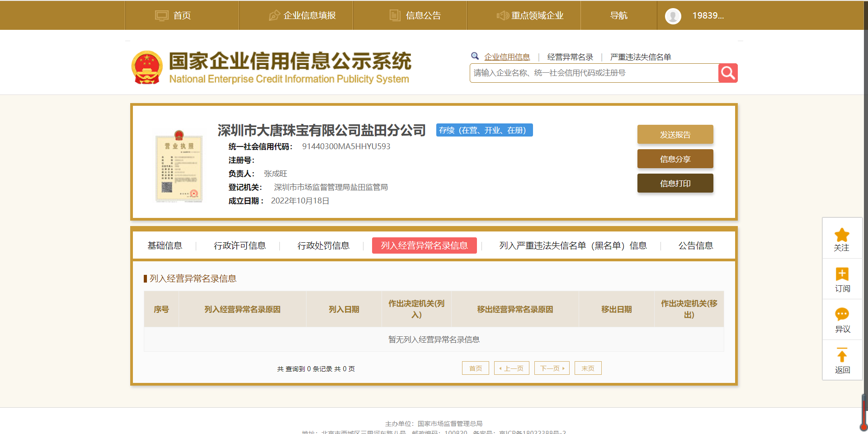Click the 暂无列入经营异常名录信息 empty row
The width and height of the screenshot is (868, 434).
(x=434, y=340)
